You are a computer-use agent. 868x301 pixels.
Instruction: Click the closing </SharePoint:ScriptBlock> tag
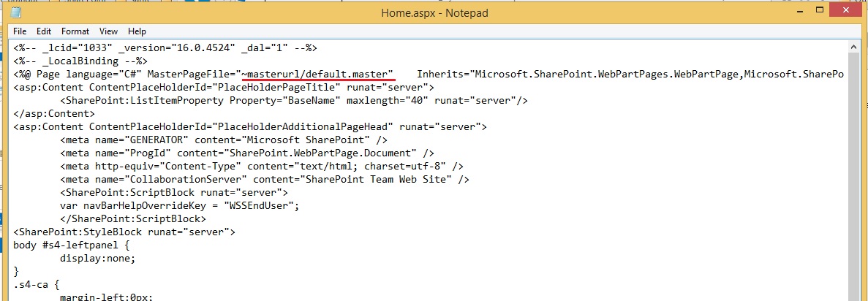[133, 219]
